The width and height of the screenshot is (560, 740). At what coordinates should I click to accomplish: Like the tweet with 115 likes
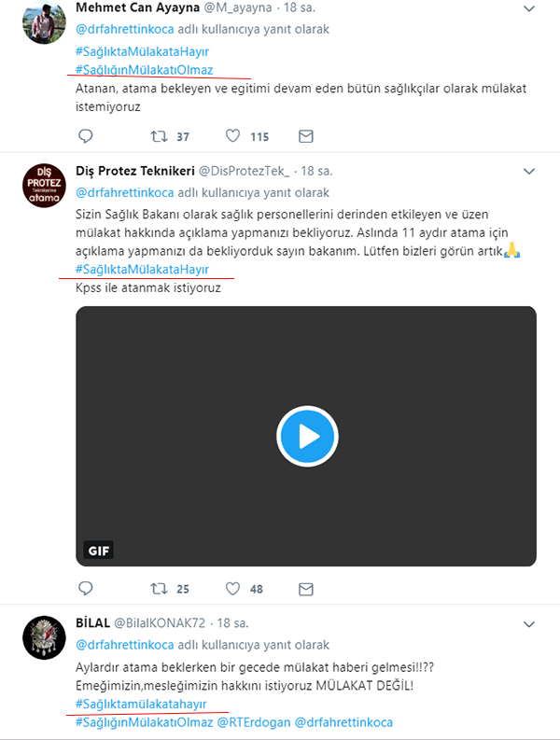(232, 136)
